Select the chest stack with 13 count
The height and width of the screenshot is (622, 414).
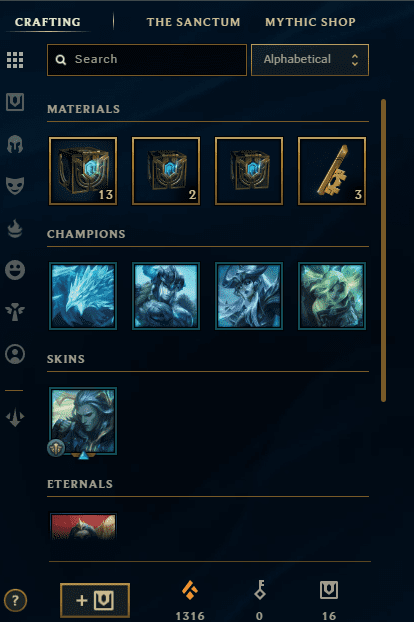pyautogui.click(x=83, y=171)
